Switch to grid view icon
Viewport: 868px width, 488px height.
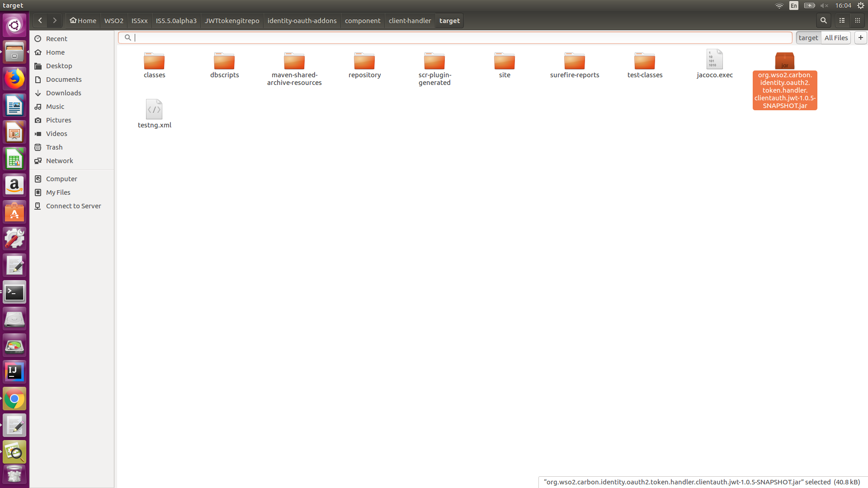tap(857, 21)
